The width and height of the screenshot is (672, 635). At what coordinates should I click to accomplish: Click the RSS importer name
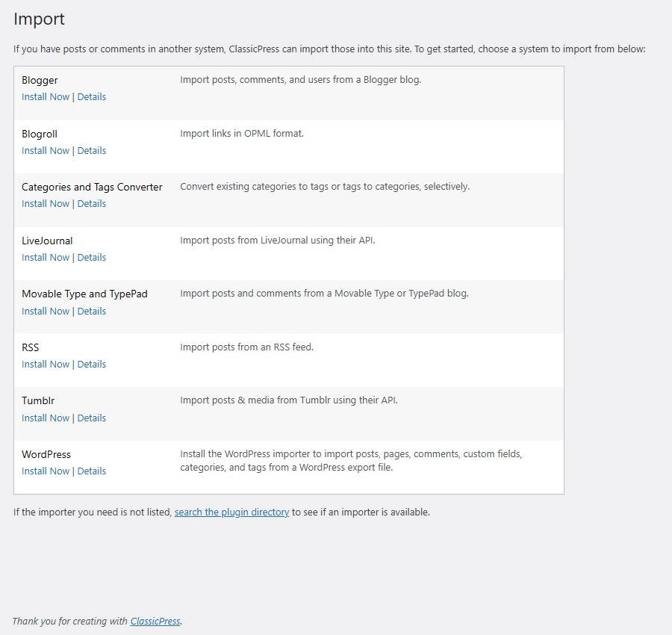pyautogui.click(x=30, y=347)
